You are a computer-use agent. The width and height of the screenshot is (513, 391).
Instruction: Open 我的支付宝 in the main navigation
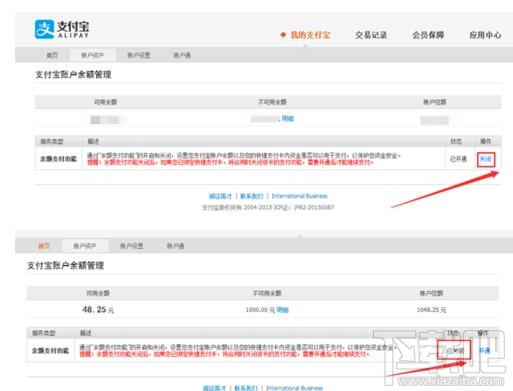point(310,35)
